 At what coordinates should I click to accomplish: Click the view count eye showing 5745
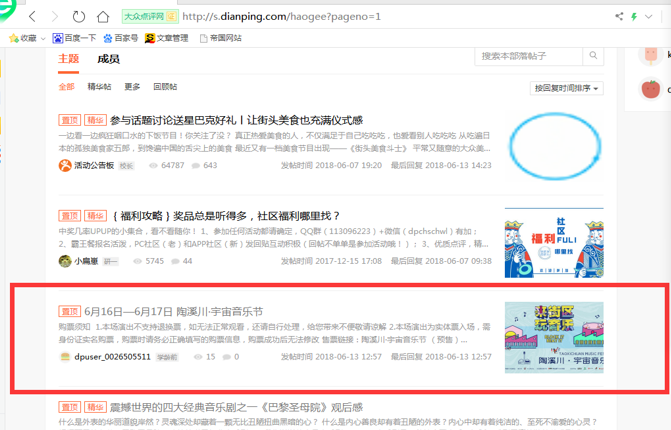point(137,261)
